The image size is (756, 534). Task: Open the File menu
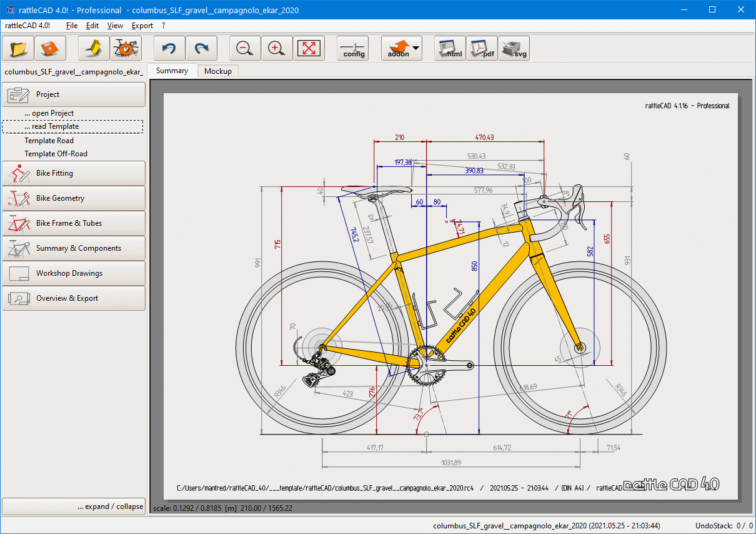pyautogui.click(x=72, y=26)
